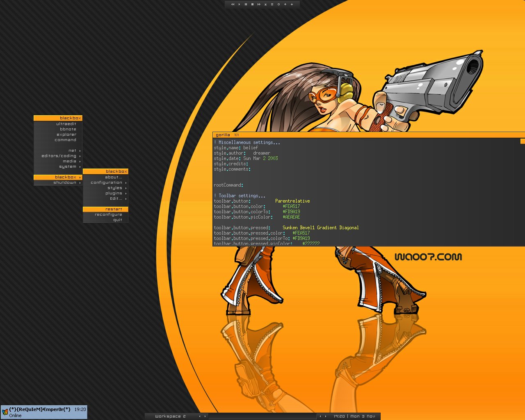Expand the configuration submenu
The height and width of the screenshot is (420, 525).
coord(105,183)
